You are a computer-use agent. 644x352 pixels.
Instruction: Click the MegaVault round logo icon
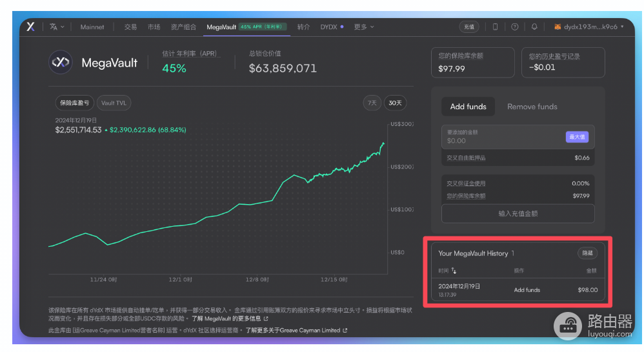pyautogui.click(x=61, y=62)
